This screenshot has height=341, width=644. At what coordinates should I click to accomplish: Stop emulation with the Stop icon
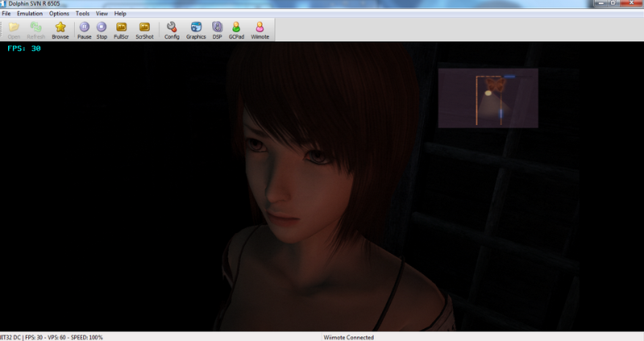click(x=102, y=31)
